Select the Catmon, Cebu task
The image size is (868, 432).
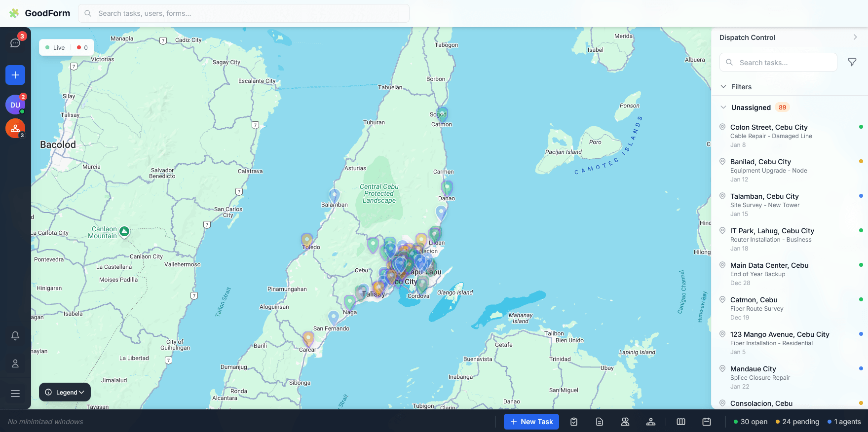(790, 308)
